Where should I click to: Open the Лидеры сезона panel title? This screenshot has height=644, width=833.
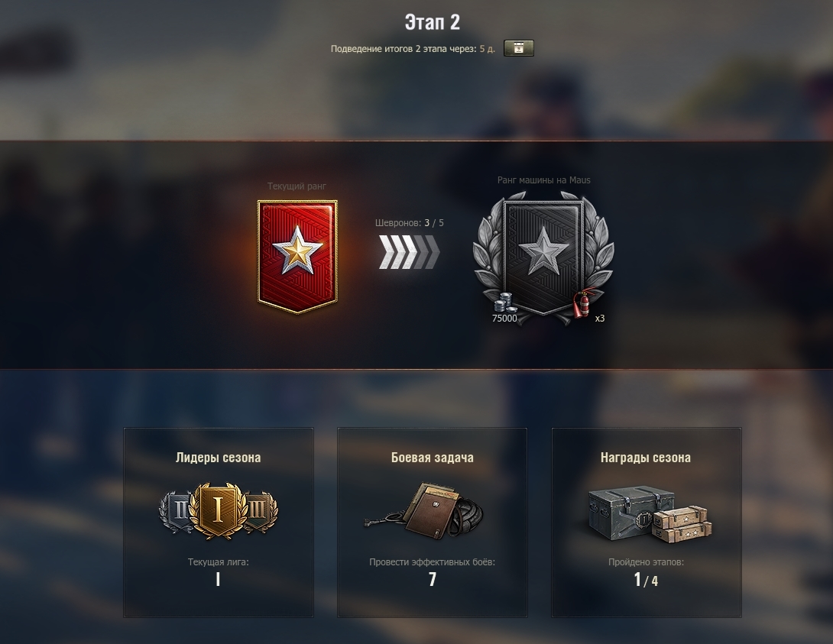tap(219, 458)
